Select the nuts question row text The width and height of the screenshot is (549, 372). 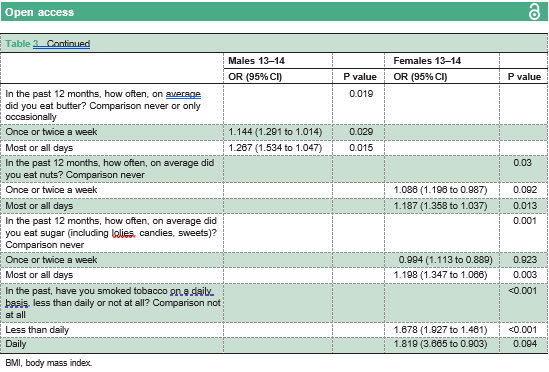pyautogui.click(x=110, y=168)
